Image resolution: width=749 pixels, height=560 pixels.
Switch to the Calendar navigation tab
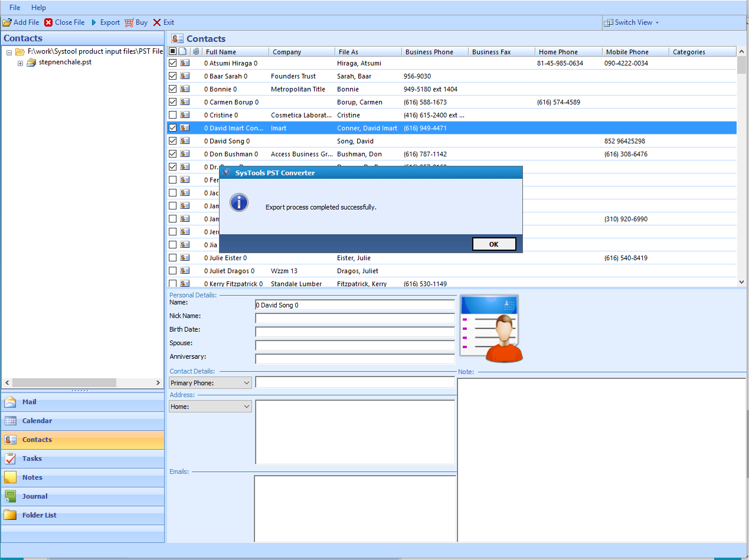click(x=83, y=421)
